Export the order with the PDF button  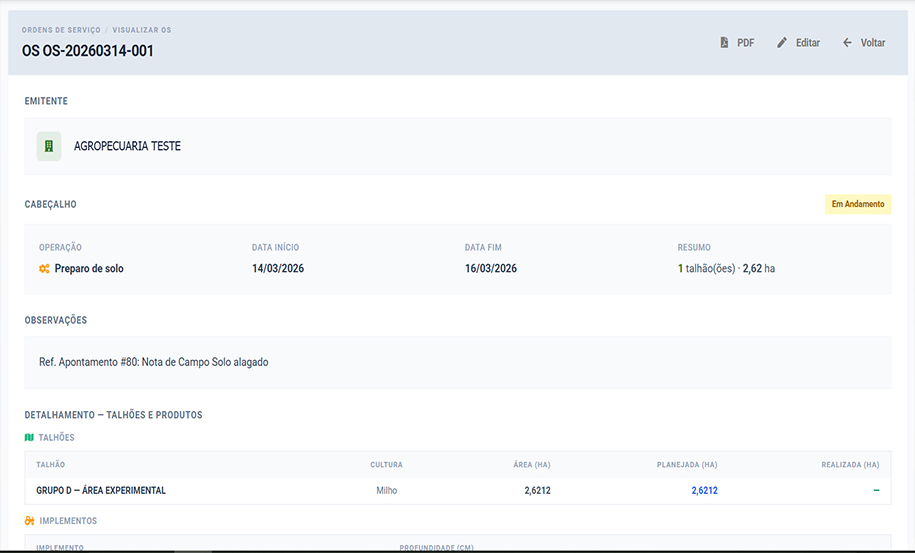pos(737,43)
